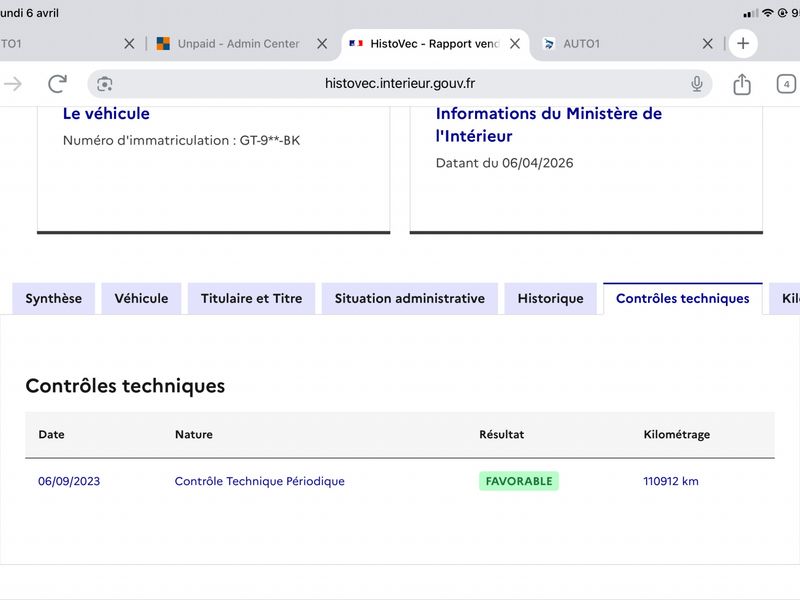Add a new tab with plus button
The height and width of the screenshot is (600, 800).
pyautogui.click(x=742, y=44)
